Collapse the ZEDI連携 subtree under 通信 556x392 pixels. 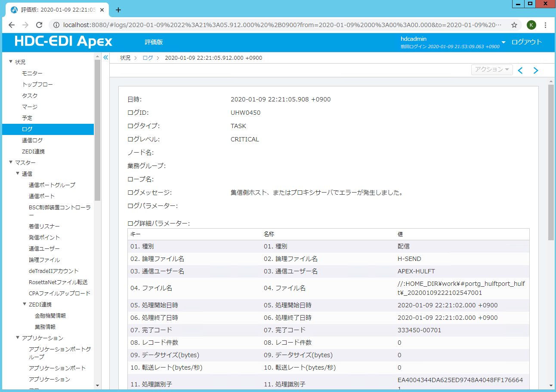25,304
